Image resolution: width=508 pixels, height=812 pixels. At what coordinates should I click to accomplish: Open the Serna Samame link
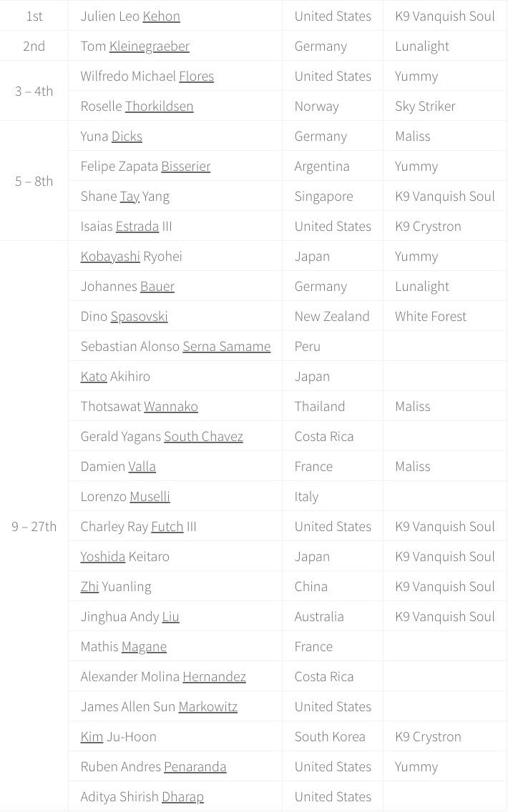coord(226,346)
